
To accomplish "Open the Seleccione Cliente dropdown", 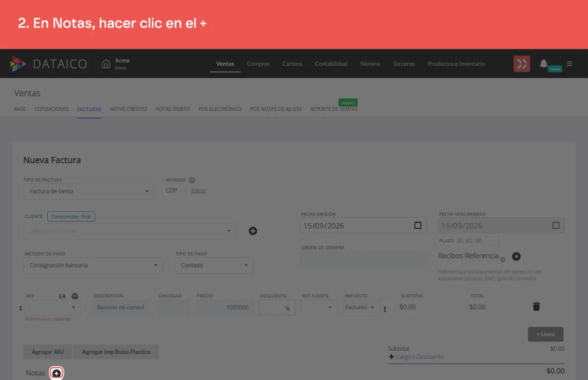I will point(130,231).
